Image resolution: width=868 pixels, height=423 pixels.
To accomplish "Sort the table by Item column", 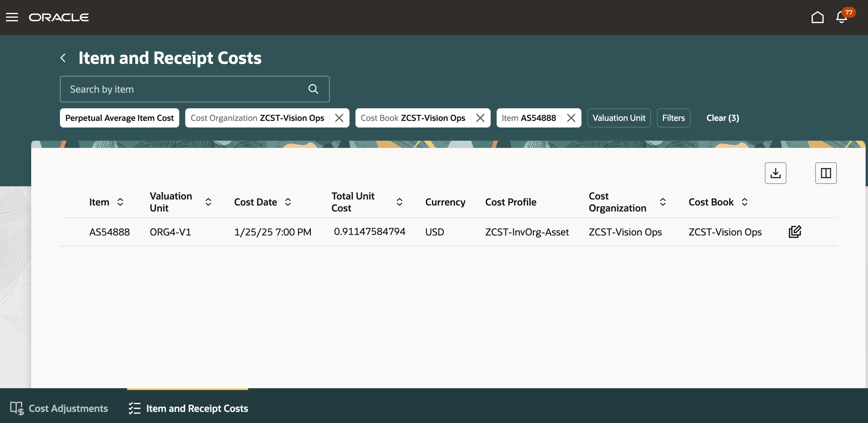I will 120,202.
